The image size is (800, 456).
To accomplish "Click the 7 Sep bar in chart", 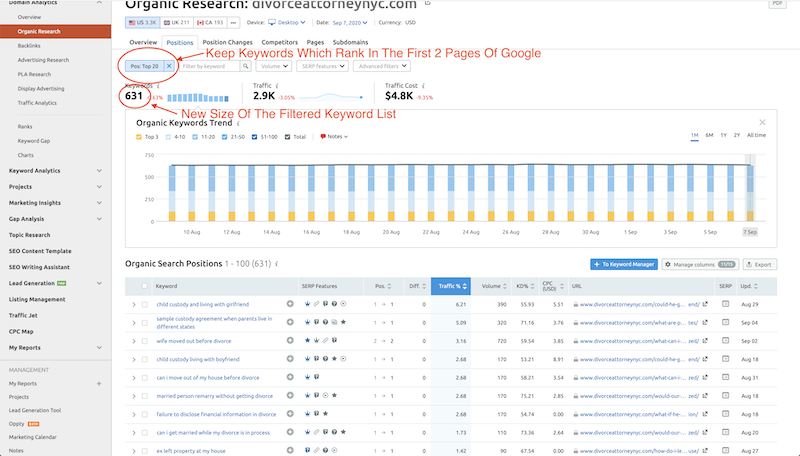I will coord(750,194).
